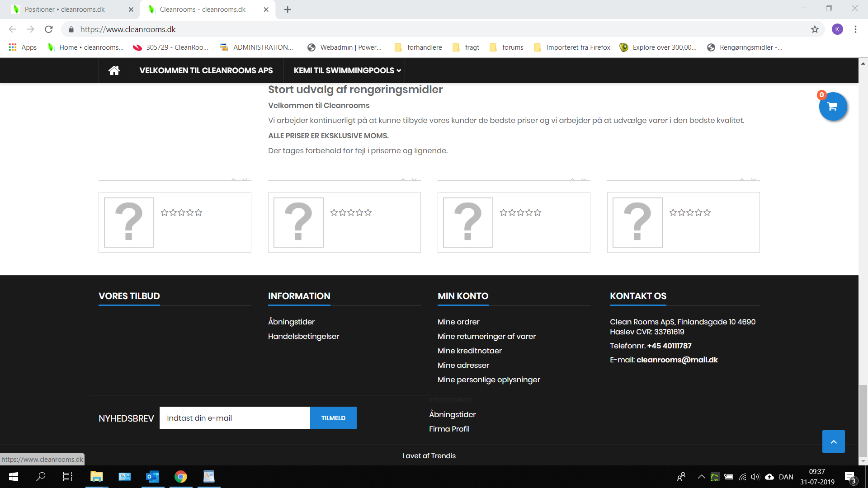
Task: Launch Outlook from the taskbar
Action: click(153, 477)
